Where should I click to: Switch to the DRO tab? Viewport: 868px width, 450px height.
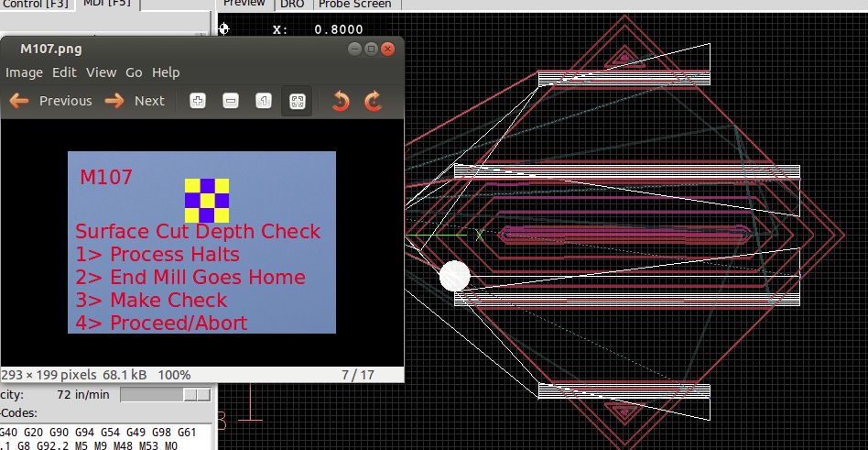[292, 5]
